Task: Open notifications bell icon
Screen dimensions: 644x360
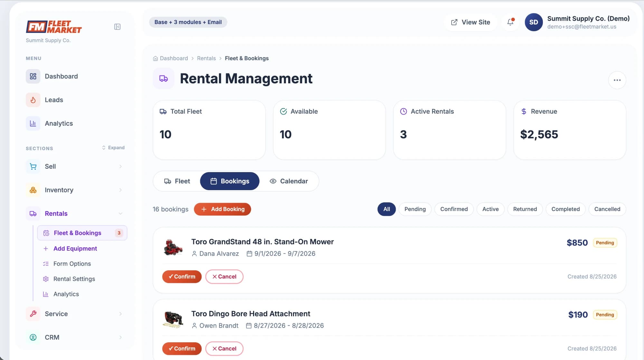Action: pyautogui.click(x=510, y=22)
